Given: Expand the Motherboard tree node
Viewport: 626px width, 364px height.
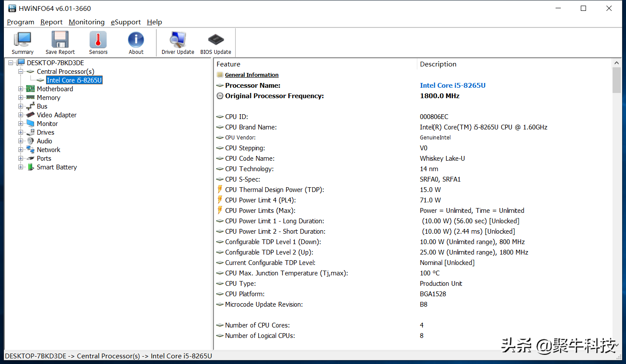Looking at the screenshot, I should pos(21,89).
